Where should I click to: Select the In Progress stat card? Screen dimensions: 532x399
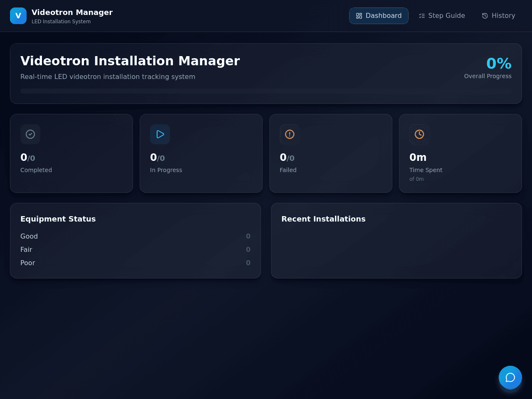pyautogui.click(x=201, y=153)
